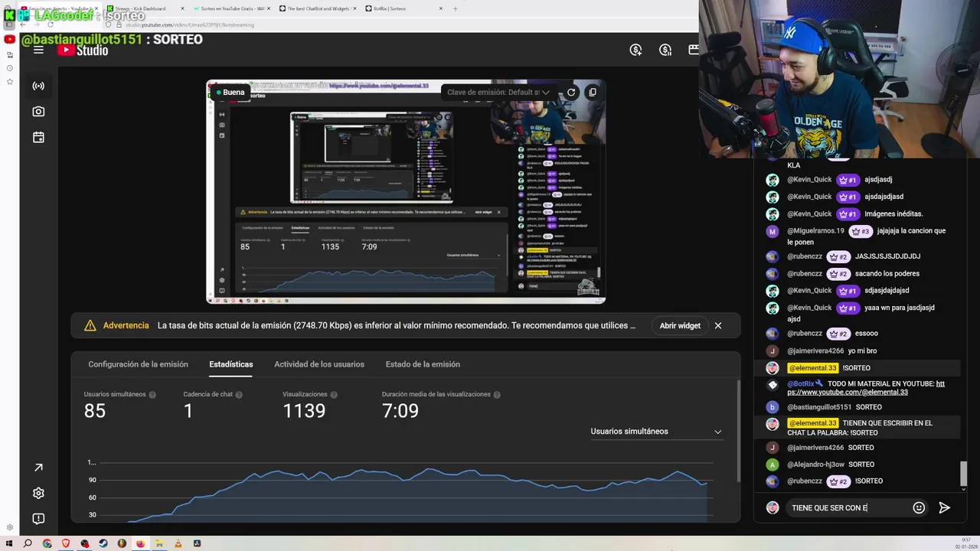The height and width of the screenshot is (551, 980).
Task: Open Estado de la emisión tab
Action: (x=423, y=364)
